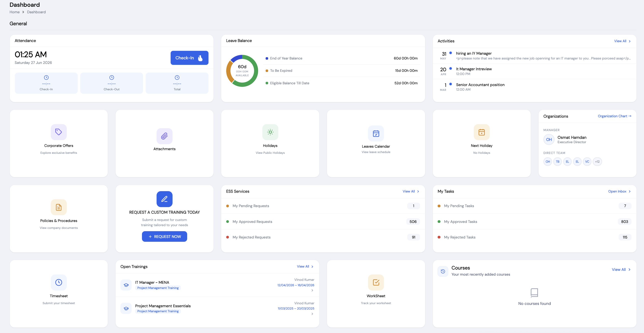The height and width of the screenshot is (333, 644).
Task: Click My Pending Requests row
Action: click(x=323, y=206)
